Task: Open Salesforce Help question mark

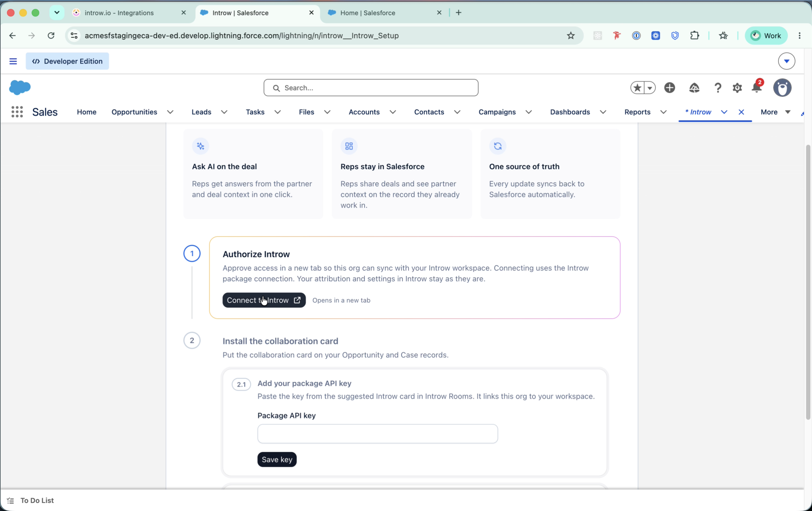Action: [718, 88]
